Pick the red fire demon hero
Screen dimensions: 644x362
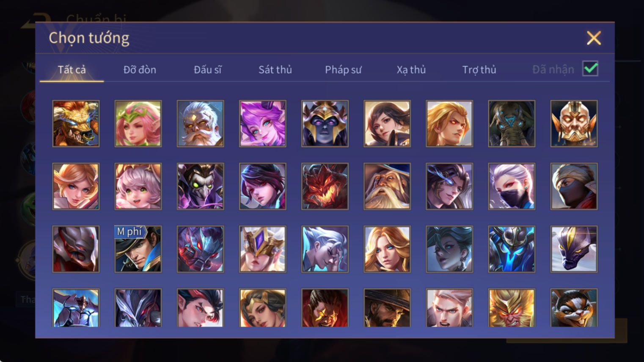[x=325, y=186]
